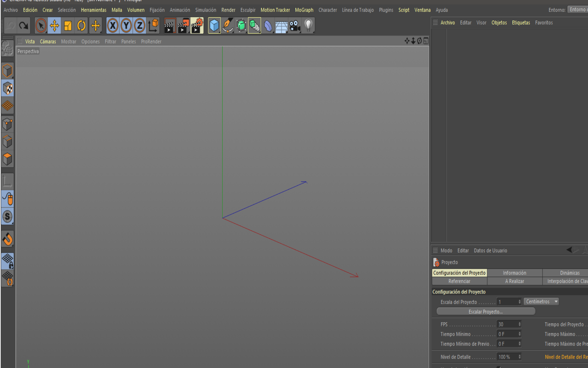Click the attribute manager back arrow
This screenshot has width=588, height=368.
coord(569,250)
